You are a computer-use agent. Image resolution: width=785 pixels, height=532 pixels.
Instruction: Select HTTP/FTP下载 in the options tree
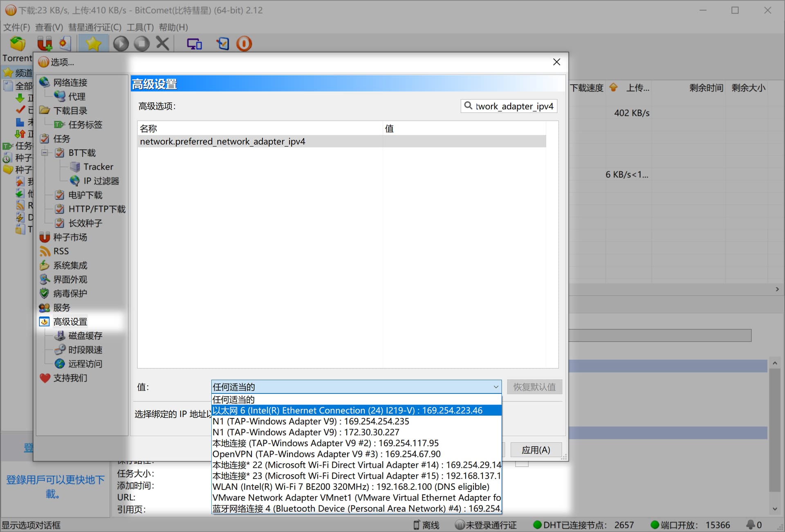(96, 209)
